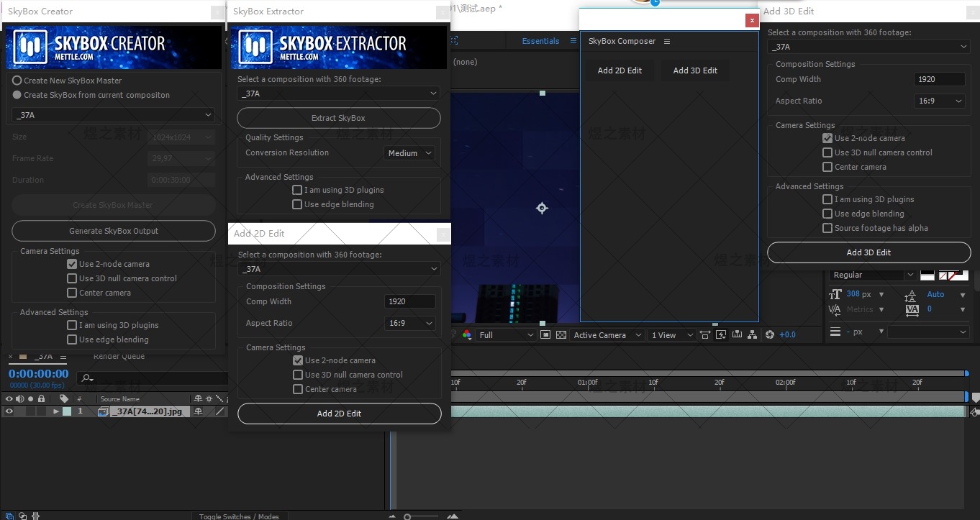Screen dimensions: 980x520
Task: Hide layer _37A with its eye toggle
Action: click(x=9, y=411)
